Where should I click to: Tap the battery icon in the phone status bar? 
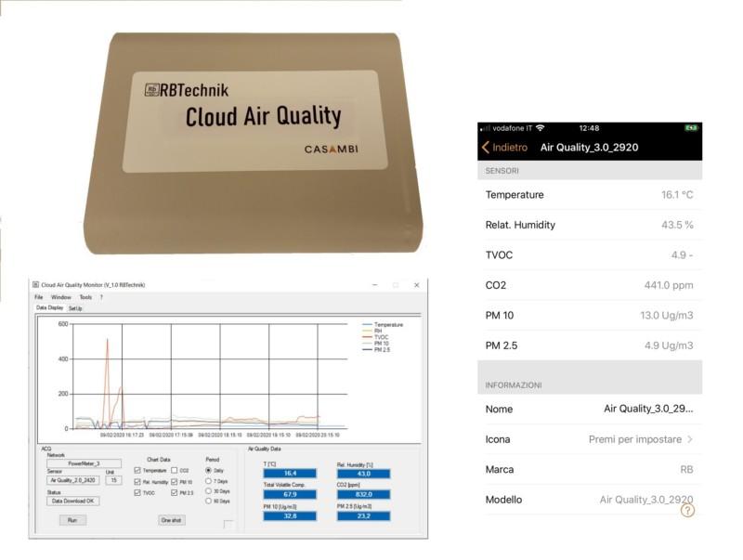[690, 128]
